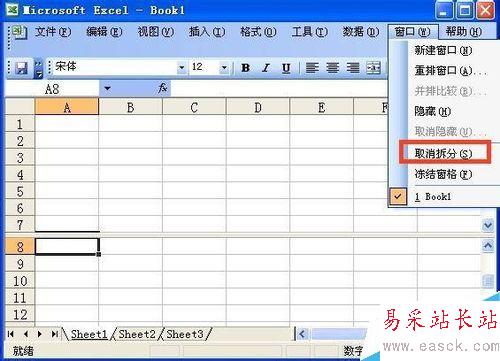Click the Save floppy disk icon
Viewport: 500px width, 361px height.
[x=22, y=68]
